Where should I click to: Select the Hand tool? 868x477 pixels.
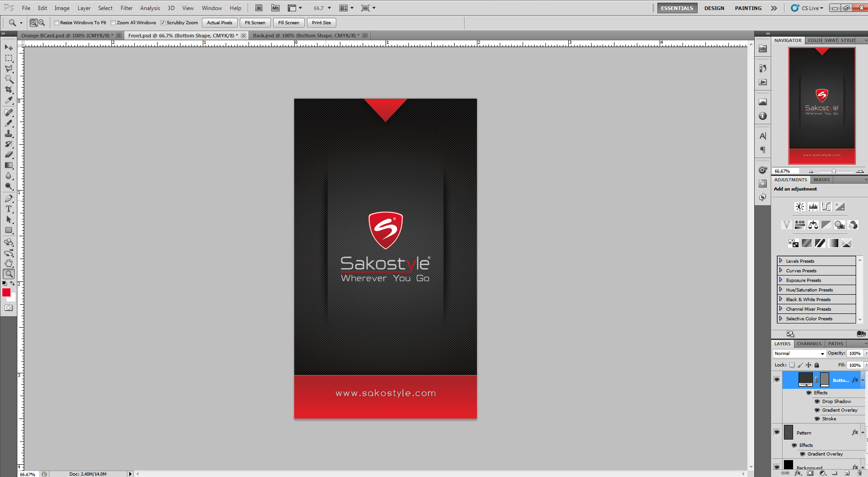point(9,263)
